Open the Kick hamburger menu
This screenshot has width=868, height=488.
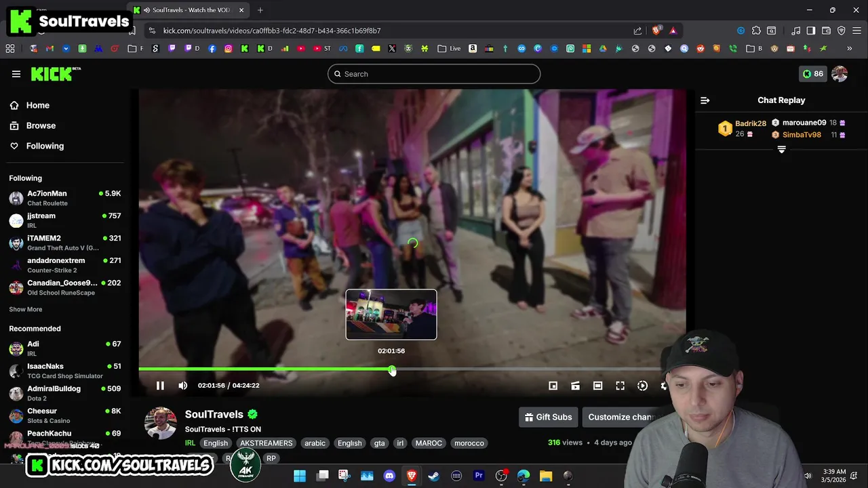[16, 74]
